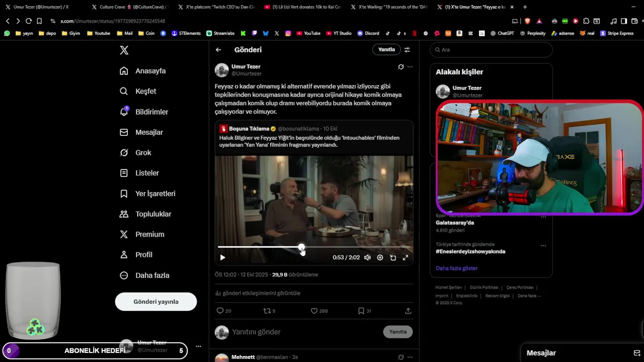Open Premium page
Screen dimensions: 644x362
pos(142,234)
